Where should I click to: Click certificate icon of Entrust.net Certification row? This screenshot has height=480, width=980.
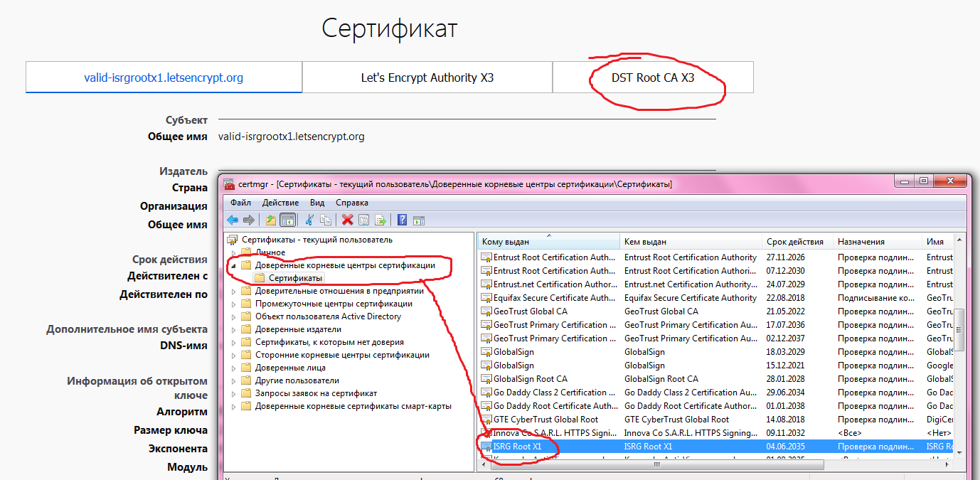click(486, 284)
